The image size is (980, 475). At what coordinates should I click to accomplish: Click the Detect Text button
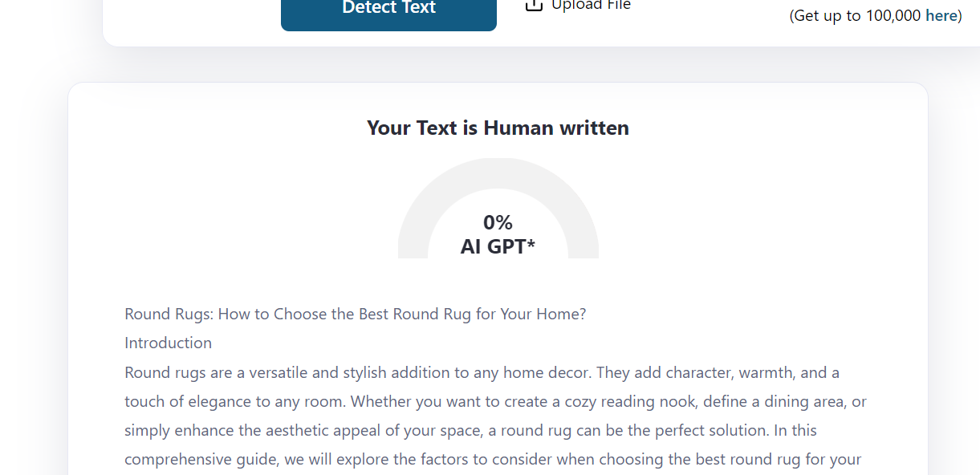388,10
